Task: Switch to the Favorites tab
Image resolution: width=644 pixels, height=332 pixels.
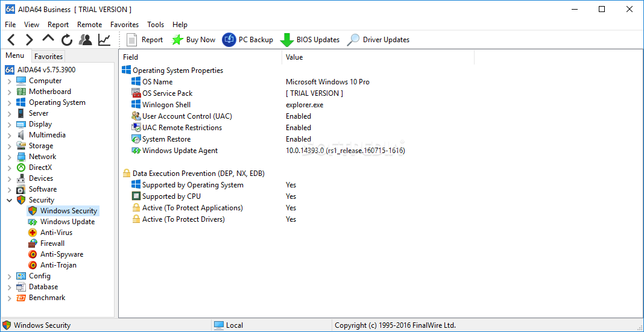Action: [48, 56]
